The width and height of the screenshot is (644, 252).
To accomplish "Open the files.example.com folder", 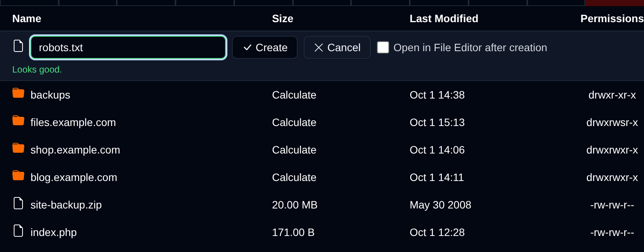I will 73,123.
